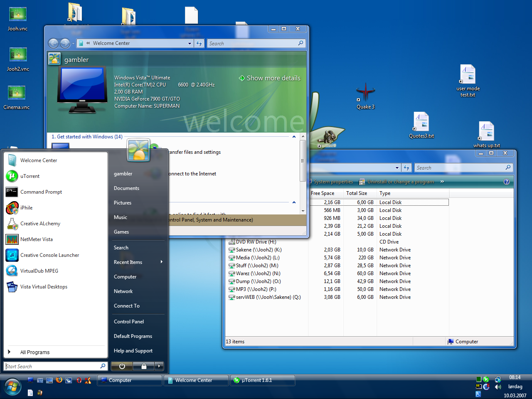The image size is (532, 399).
Task: Launch Command Prompt from Start menu list
Action: (x=56, y=192)
